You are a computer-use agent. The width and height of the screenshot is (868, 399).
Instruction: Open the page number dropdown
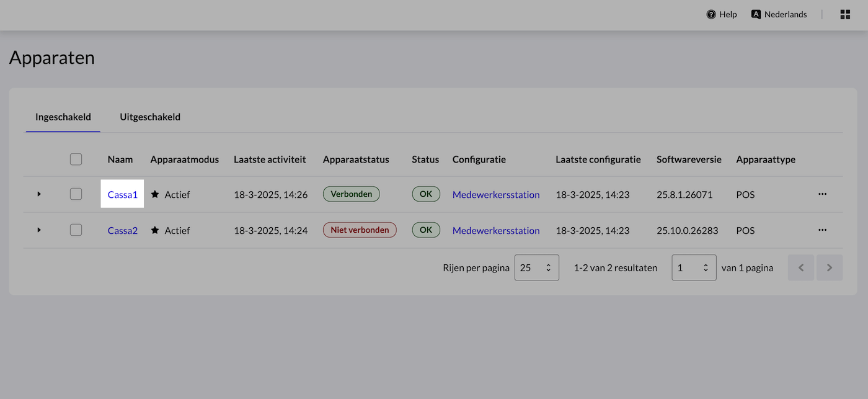[x=694, y=267]
